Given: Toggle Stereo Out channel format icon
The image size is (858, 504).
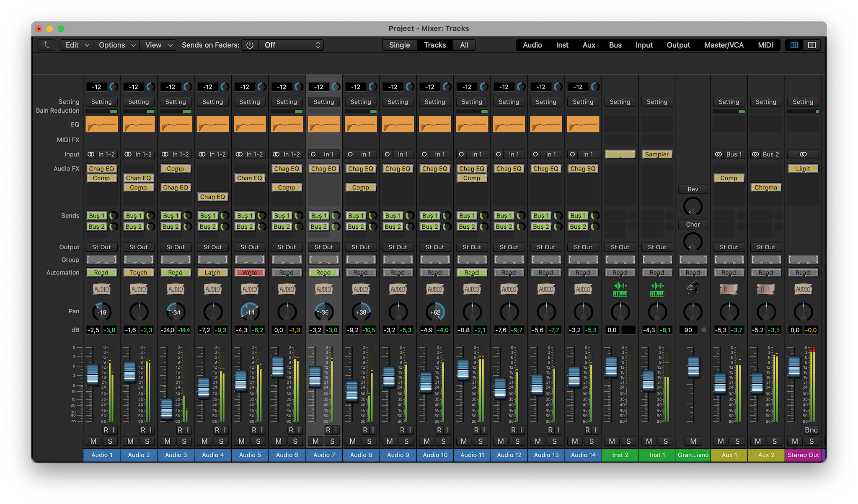Looking at the screenshot, I should point(803,154).
